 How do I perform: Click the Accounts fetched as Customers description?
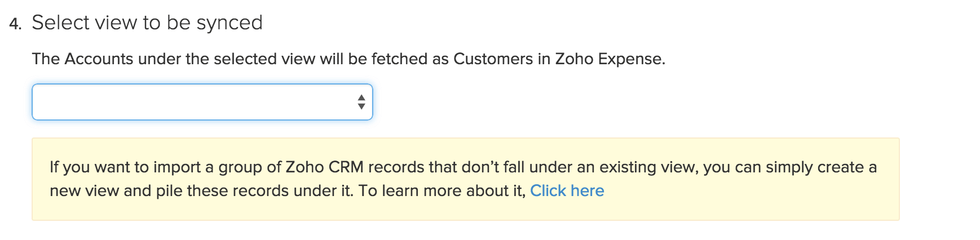348,59
